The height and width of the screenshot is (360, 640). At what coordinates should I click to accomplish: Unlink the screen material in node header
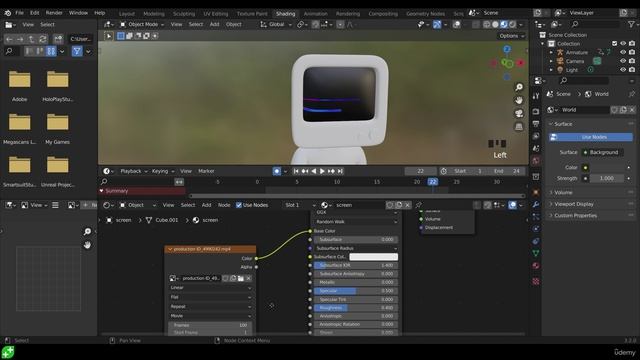click(407, 205)
